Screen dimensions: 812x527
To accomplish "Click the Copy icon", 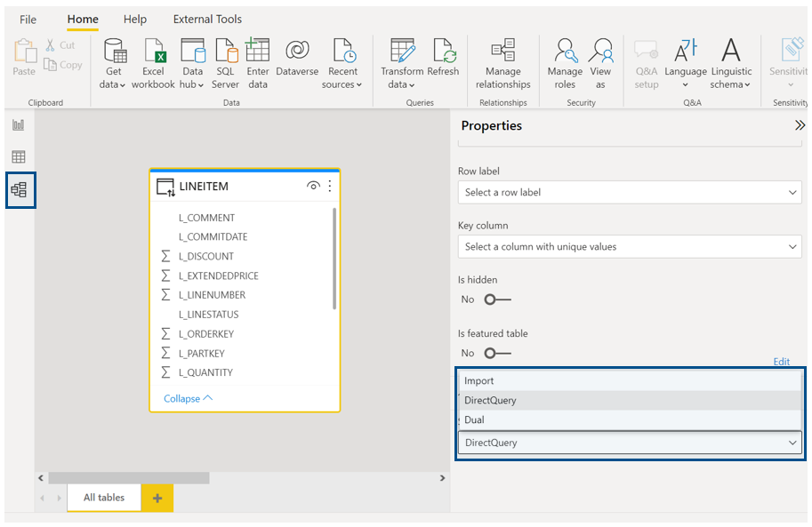I will [50, 65].
